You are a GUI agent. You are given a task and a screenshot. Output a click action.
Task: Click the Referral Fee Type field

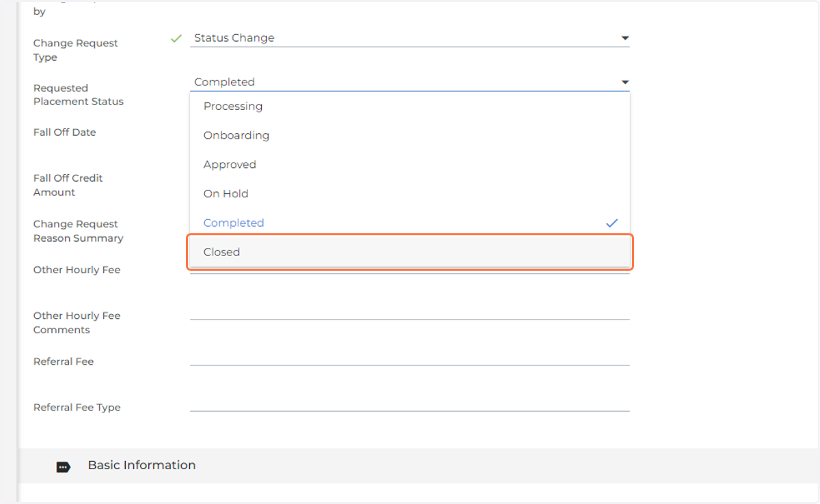tap(410, 402)
